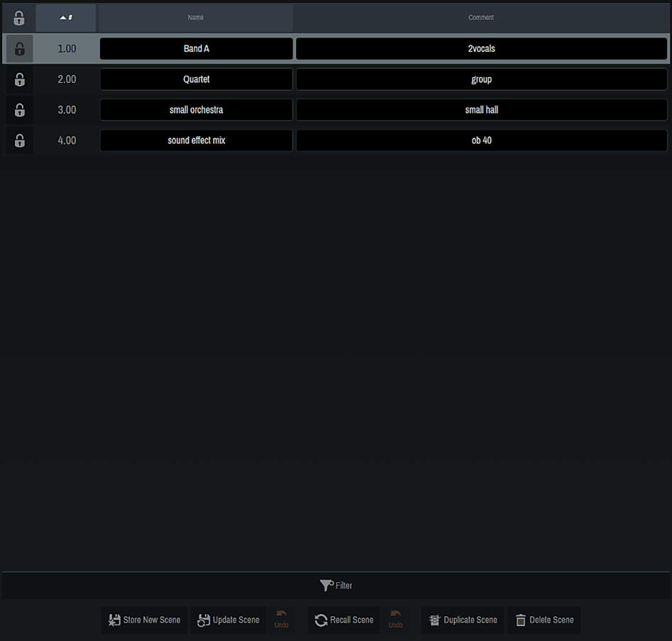Image resolution: width=672 pixels, height=641 pixels.
Task: Select the small hall comment field
Action: pyautogui.click(x=481, y=110)
